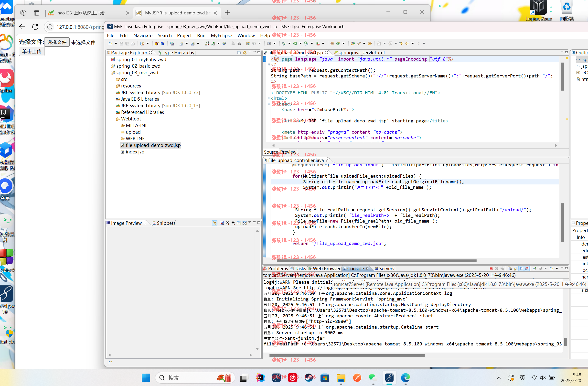
Task: Click the File Explorer icon in taskbar
Action: (341, 378)
